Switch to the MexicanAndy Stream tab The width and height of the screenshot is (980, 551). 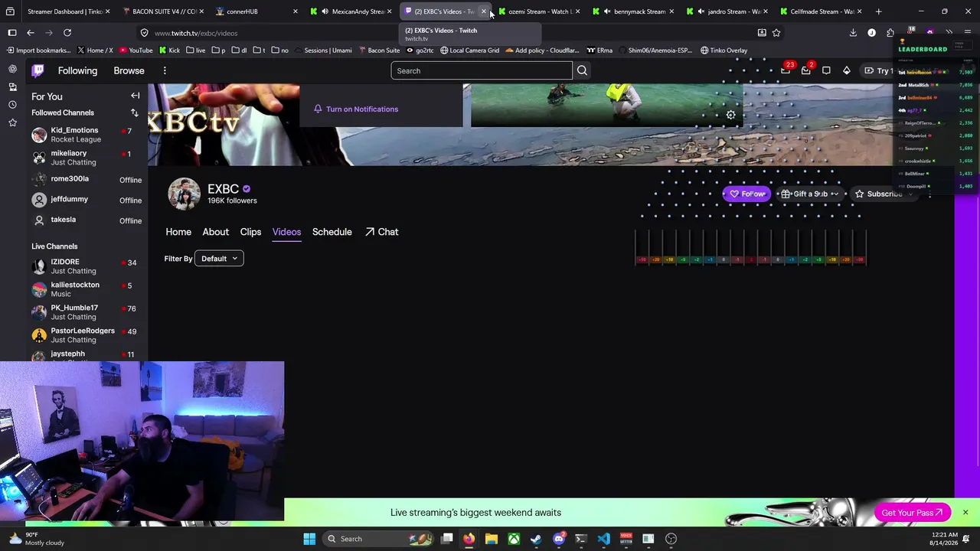[x=351, y=11]
